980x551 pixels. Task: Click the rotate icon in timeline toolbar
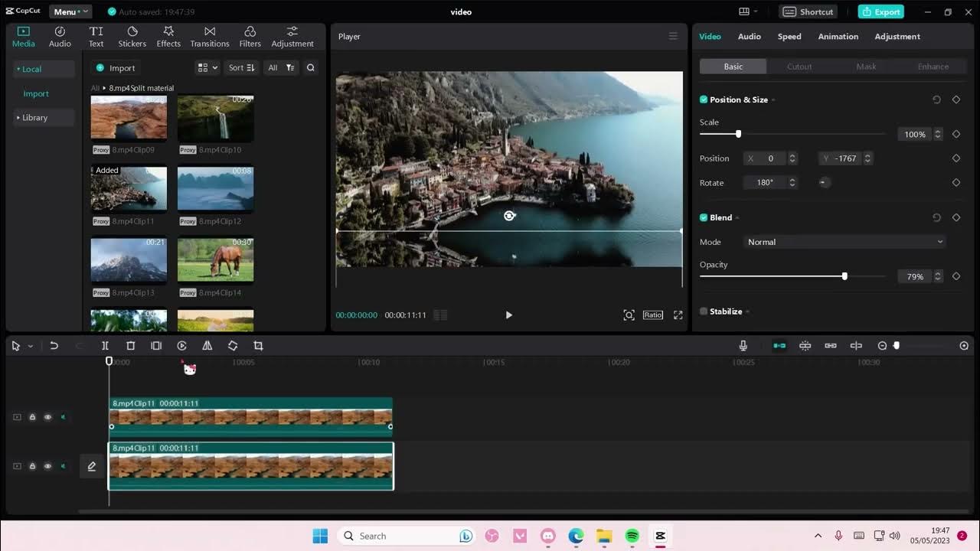[233, 346]
